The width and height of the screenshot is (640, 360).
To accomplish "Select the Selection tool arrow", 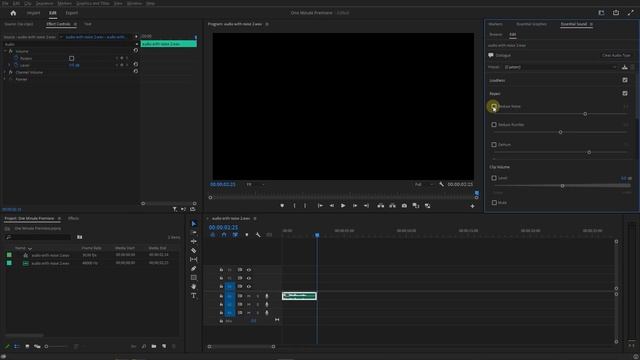I will point(194,224).
